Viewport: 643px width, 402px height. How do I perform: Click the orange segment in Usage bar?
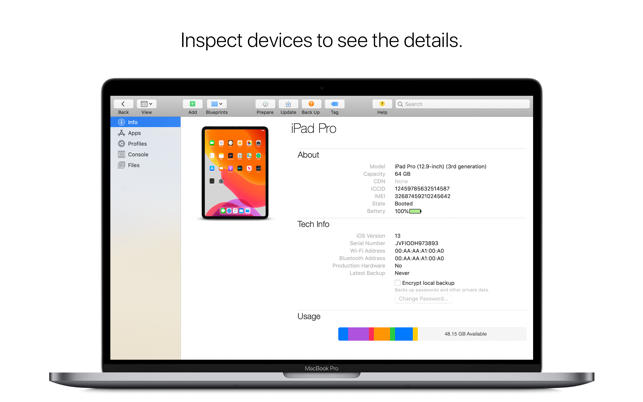(x=382, y=334)
